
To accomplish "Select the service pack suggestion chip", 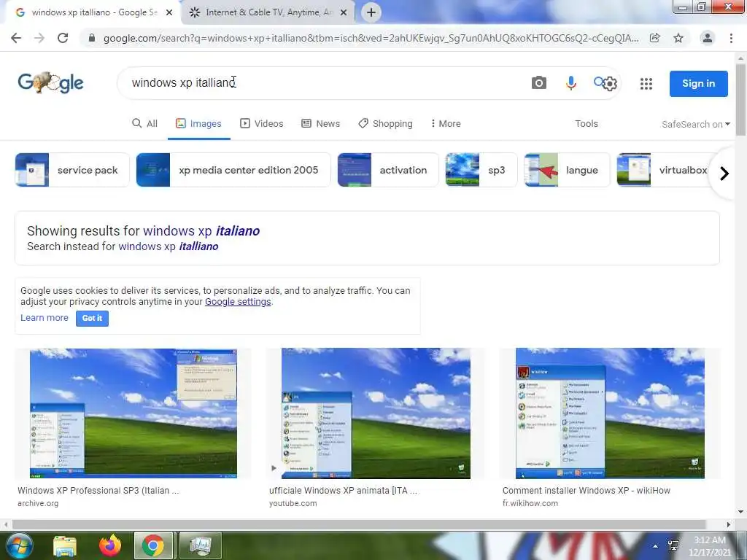I will point(72,170).
